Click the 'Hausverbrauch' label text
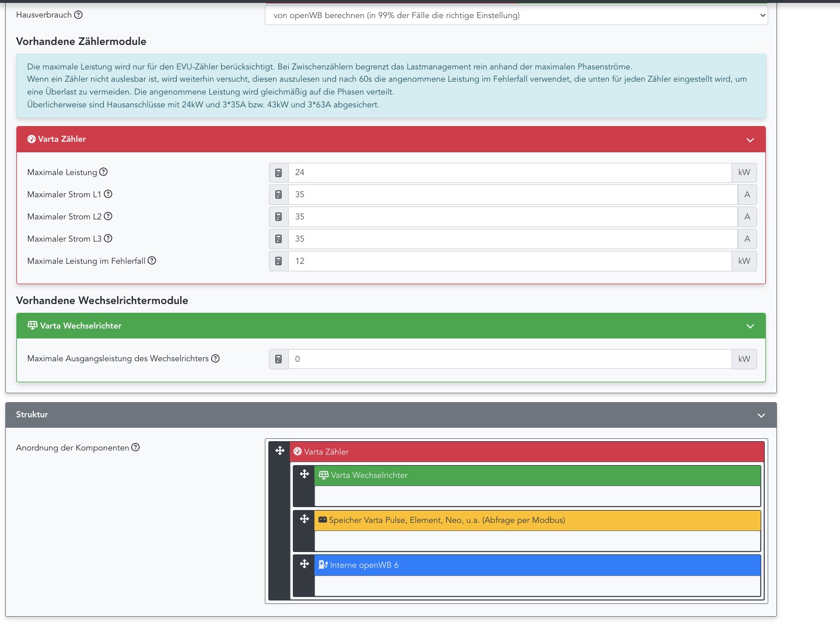 (44, 15)
